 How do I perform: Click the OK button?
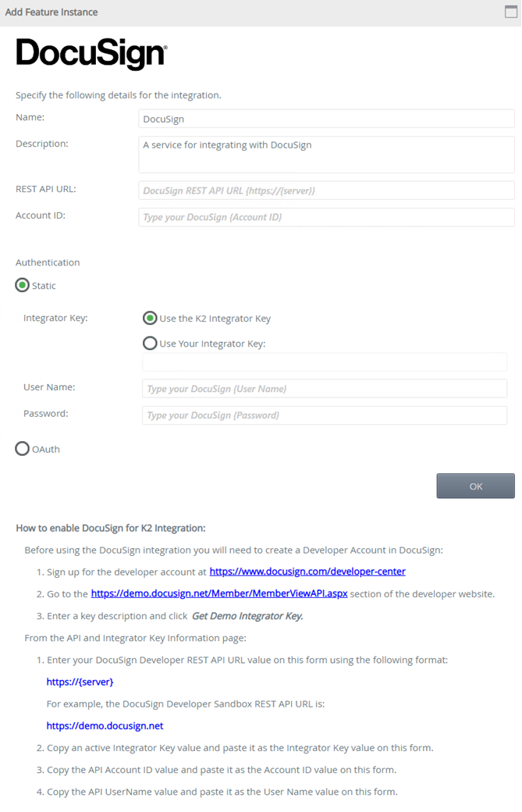(475, 486)
